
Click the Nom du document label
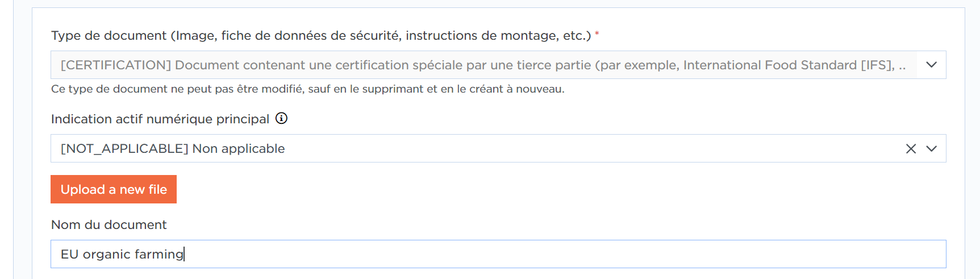pos(109,224)
